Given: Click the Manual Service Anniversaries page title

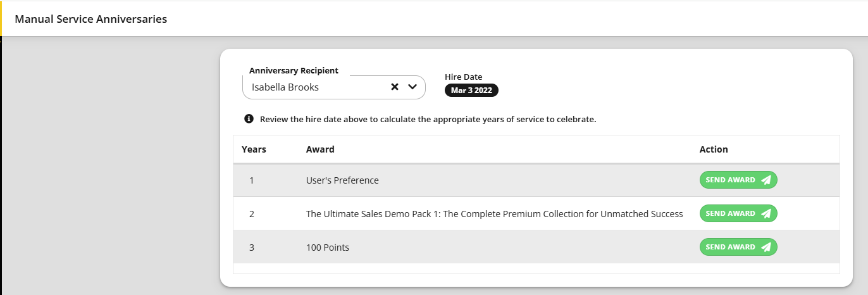Looking at the screenshot, I should (x=91, y=19).
